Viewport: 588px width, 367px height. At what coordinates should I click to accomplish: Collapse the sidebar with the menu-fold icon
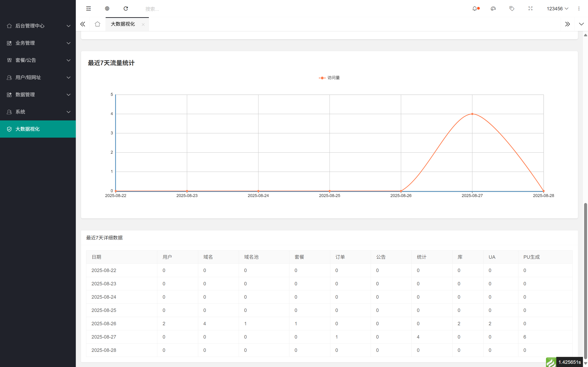click(x=88, y=9)
